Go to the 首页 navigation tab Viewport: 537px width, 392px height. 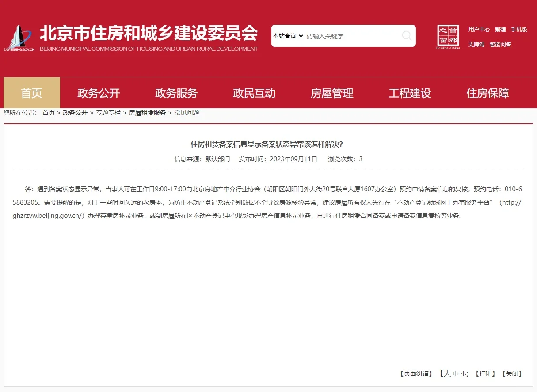[x=32, y=93]
